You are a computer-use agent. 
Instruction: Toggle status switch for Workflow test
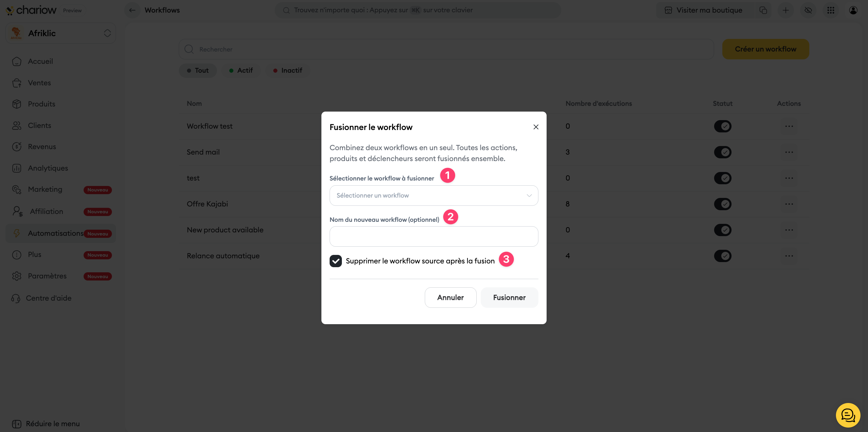click(723, 126)
